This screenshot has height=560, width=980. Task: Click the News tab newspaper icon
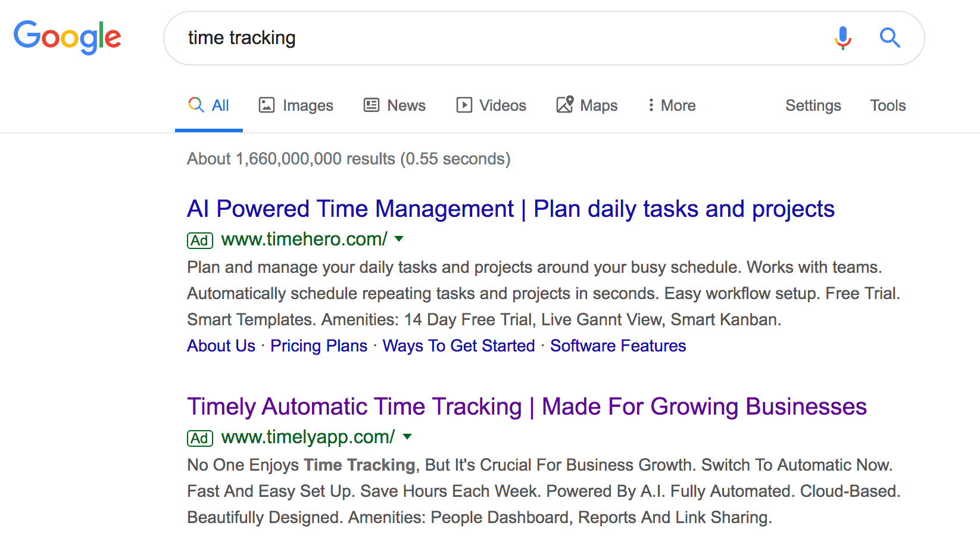pyautogui.click(x=372, y=105)
